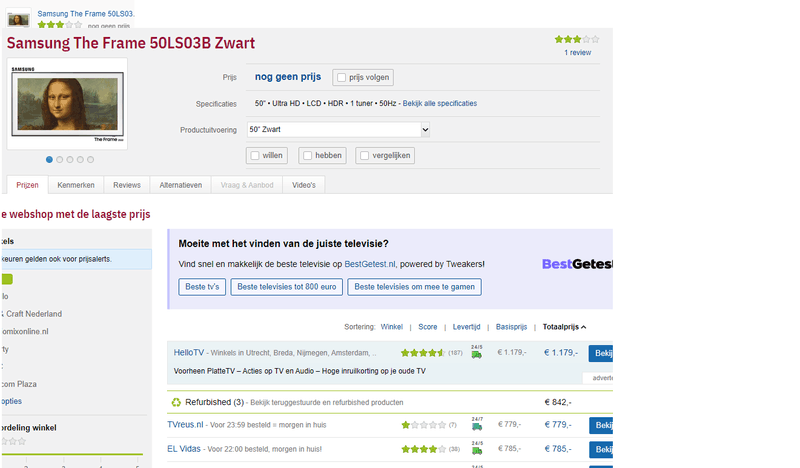Sort the price list by Winkel

(x=391, y=327)
